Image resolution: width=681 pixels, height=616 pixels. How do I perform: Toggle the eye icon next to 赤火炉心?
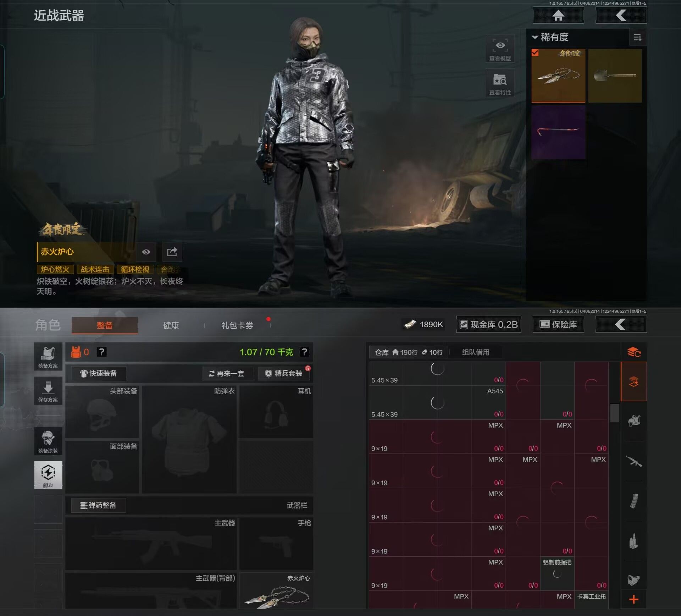[146, 252]
